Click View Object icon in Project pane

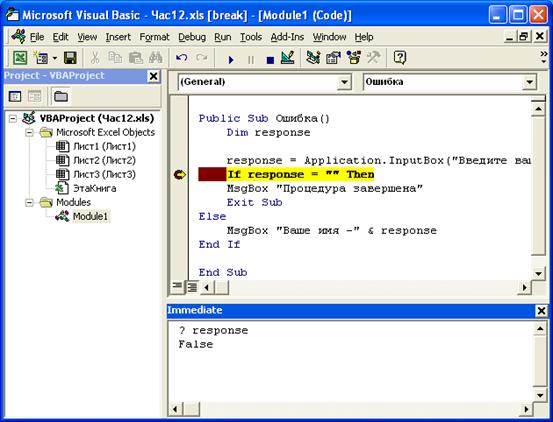35,96
